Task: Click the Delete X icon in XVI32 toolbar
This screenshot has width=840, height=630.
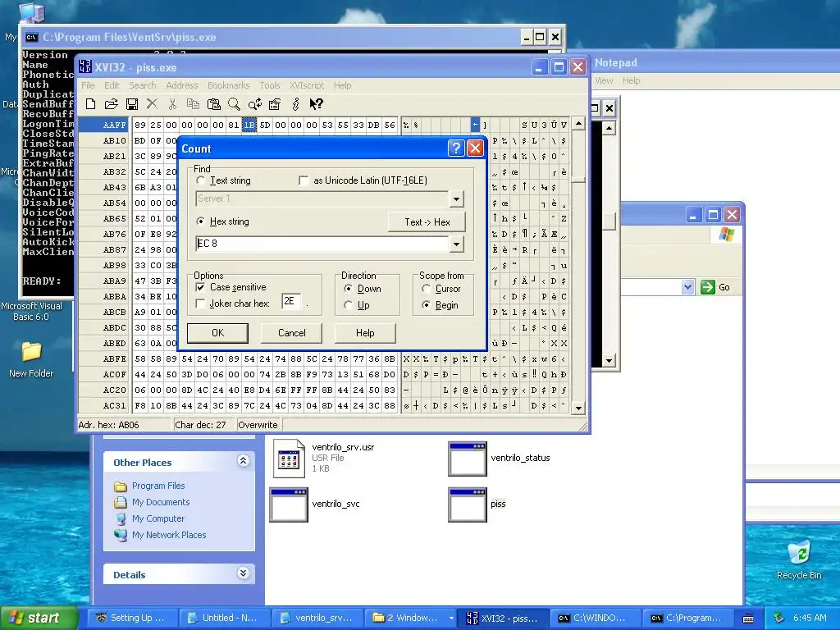Action: [152, 104]
